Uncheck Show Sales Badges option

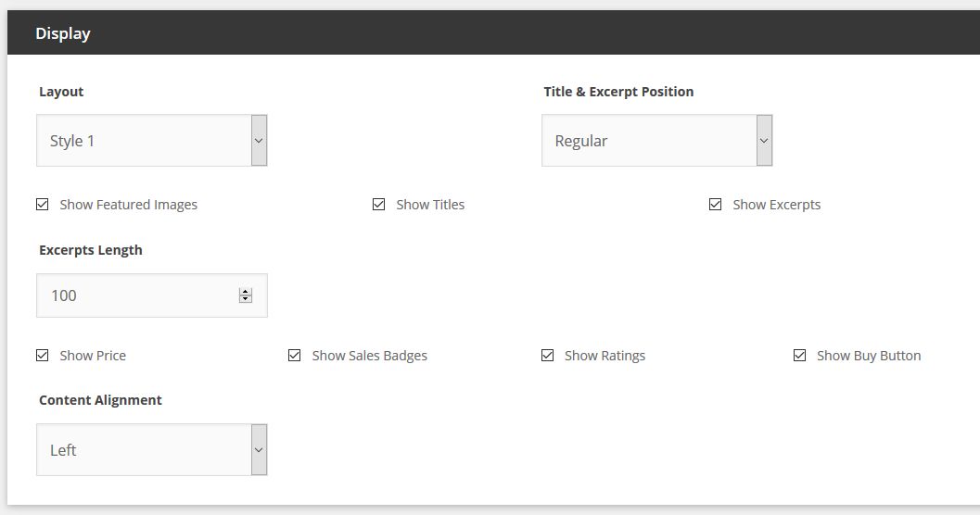pos(295,356)
